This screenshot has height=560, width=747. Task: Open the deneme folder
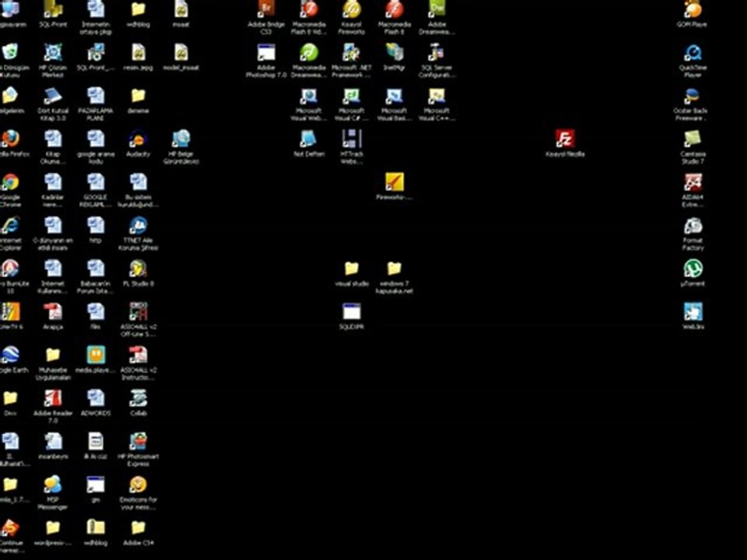coord(139,96)
